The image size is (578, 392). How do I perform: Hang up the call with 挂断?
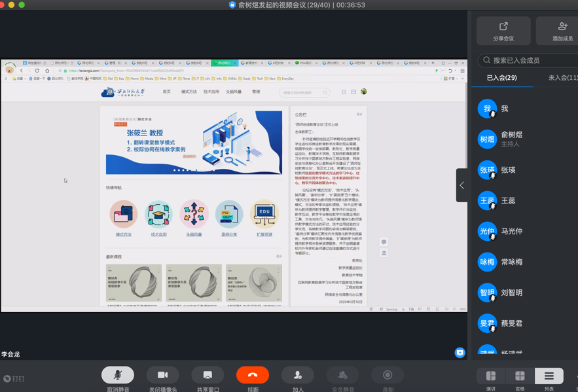[253, 375]
